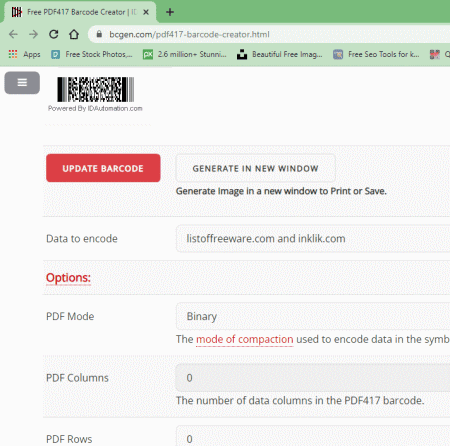
Task: Click the PDF Rows input field
Action: point(313,437)
